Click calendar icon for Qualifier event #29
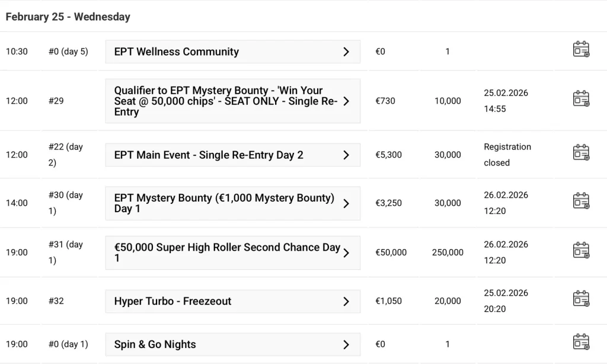The height and width of the screenshot is (364, 607). (581, 99)
